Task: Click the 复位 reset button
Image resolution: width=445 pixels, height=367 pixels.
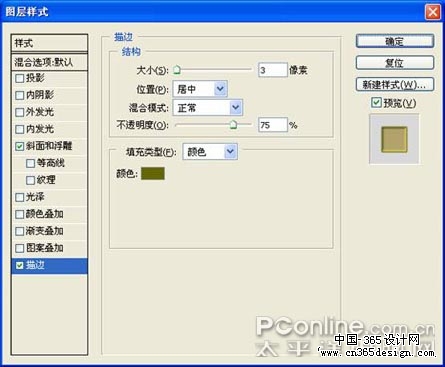Action: pyautogui.click(x=395, y=63)
